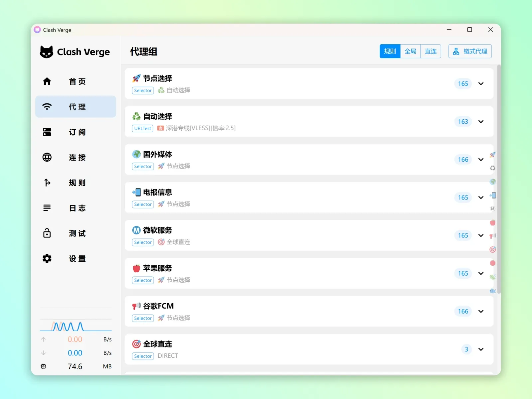Screen dimensions: 532x399
Task: Click the DIRECT text under 全球直连
Action: coord(168,356)
